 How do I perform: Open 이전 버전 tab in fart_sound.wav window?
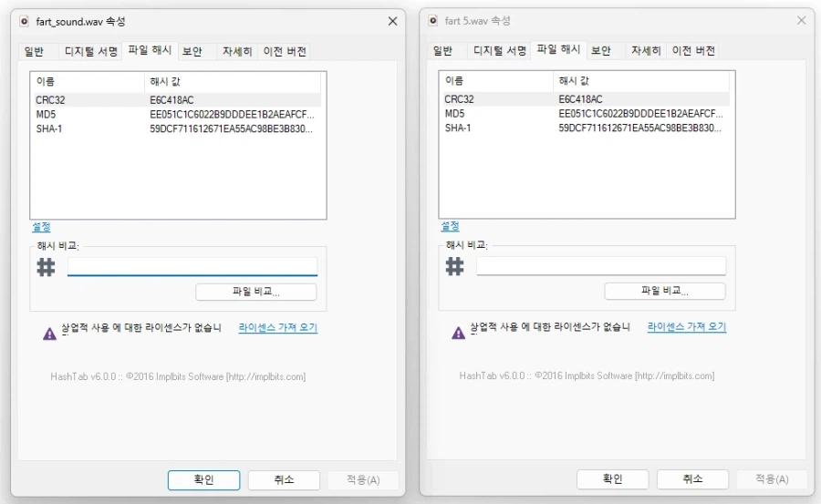click(x=285, y=51)
